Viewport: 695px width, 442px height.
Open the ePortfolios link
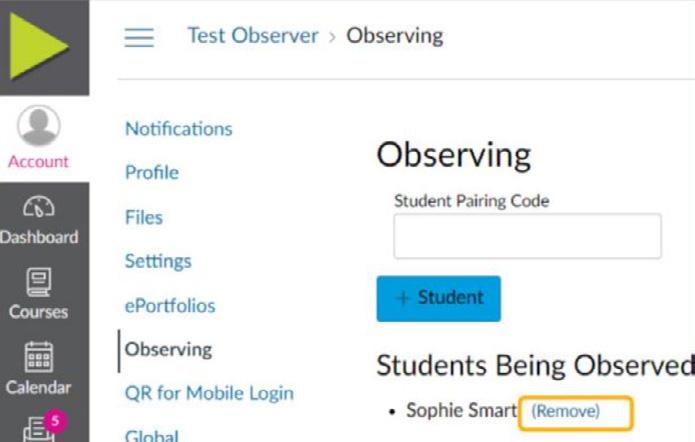(x=170, y=305)
